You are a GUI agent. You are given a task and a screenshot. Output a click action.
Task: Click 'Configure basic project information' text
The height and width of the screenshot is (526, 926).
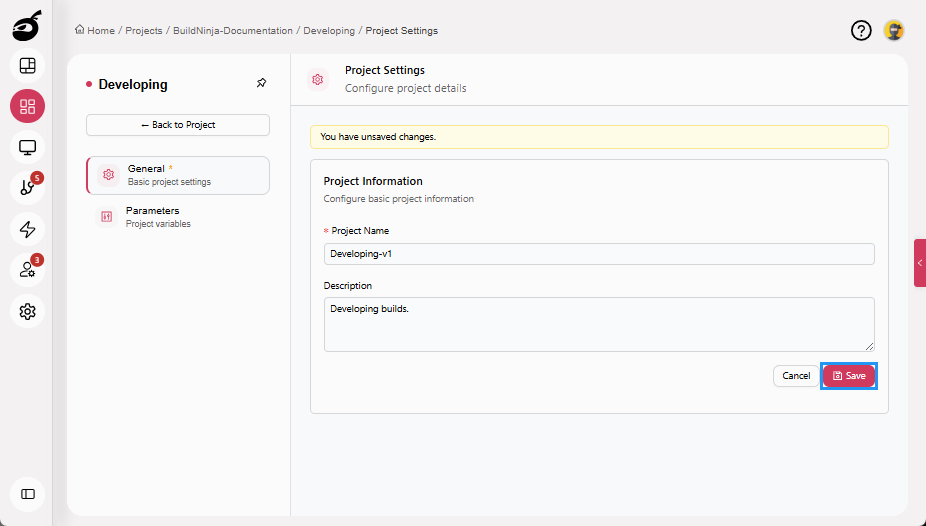point(399,199)
